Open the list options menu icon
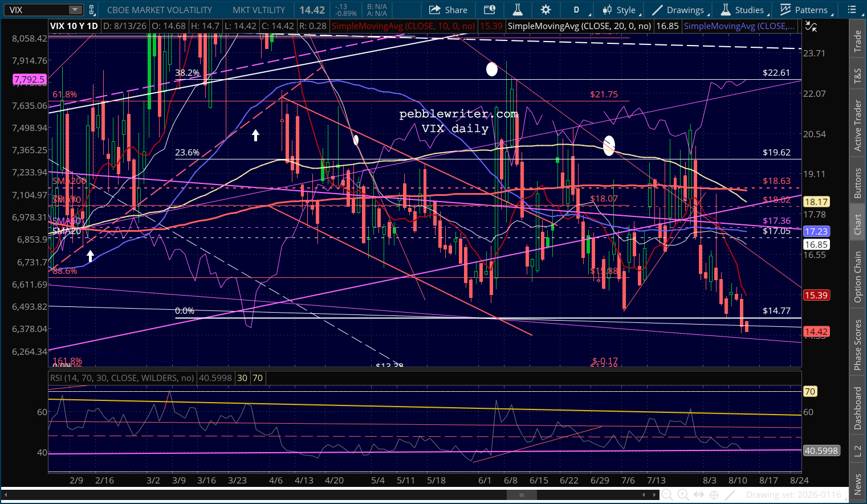Image resolution: width=867 pixels, height=504 pixels. click(x=852, y=10)
